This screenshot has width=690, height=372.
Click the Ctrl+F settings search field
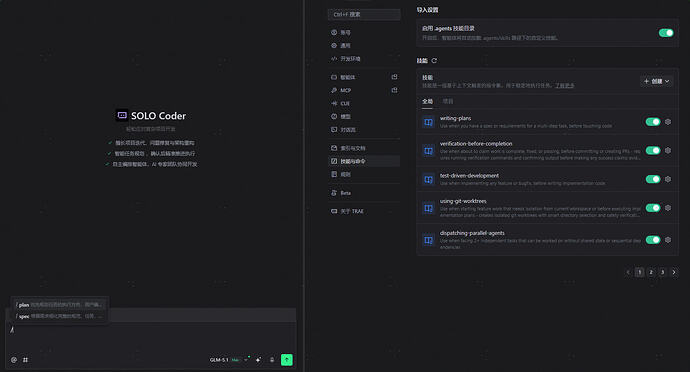(x=364, y=15)
